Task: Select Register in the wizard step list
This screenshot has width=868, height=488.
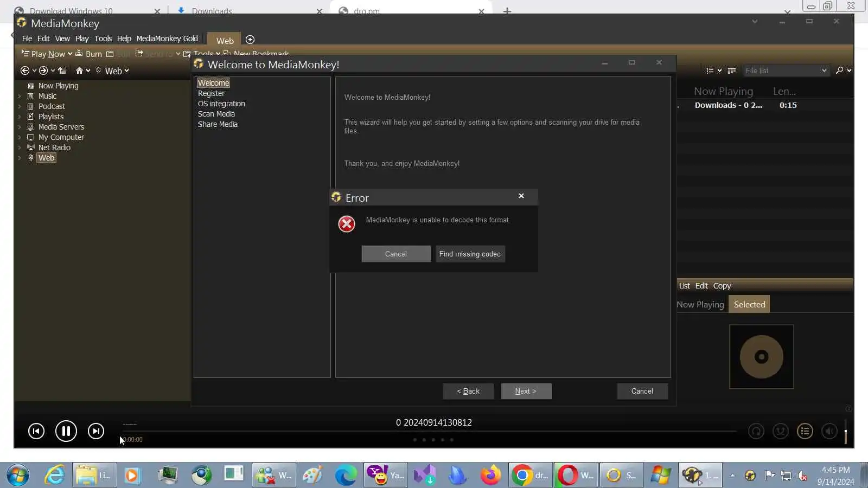Action: coord(211,93)
